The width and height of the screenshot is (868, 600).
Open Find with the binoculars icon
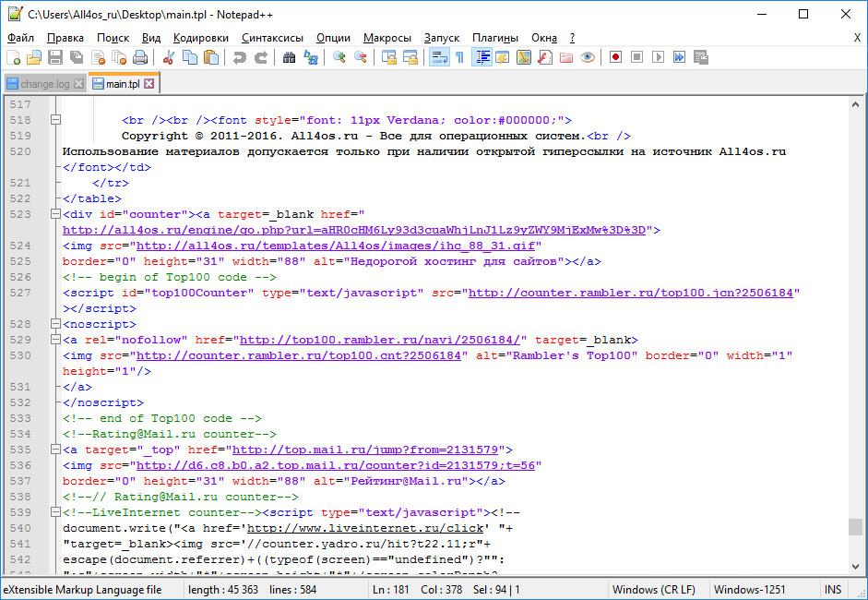click(x=289, y=57)
